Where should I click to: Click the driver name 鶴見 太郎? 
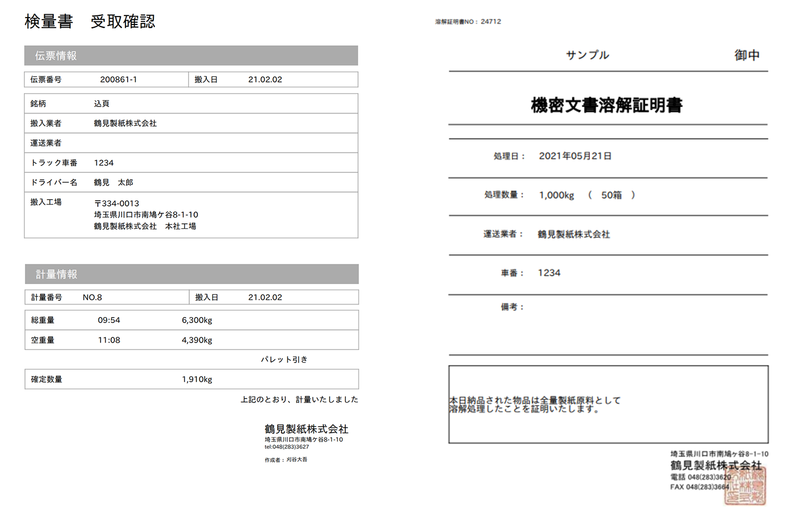(x=115, y=182)
